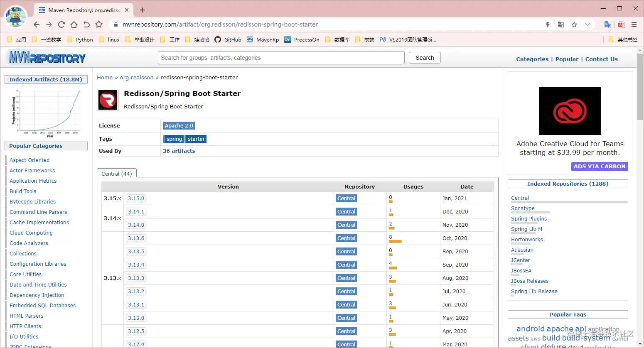
Task: Open Cloud Computing category
Action: click(31, 233)
